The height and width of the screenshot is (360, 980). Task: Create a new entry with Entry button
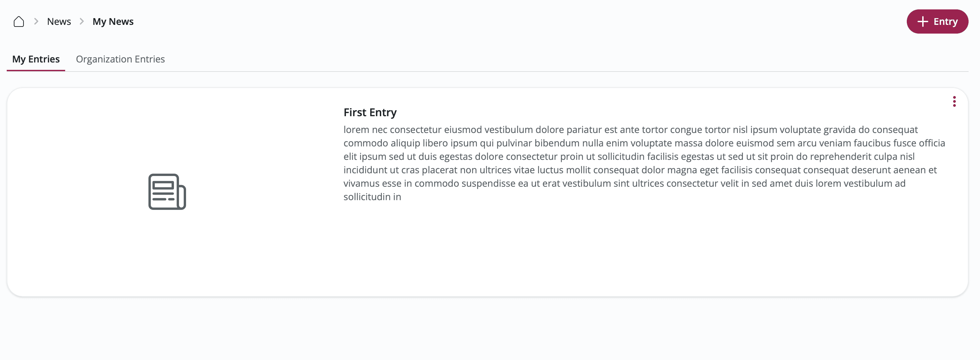pos(937,22)
